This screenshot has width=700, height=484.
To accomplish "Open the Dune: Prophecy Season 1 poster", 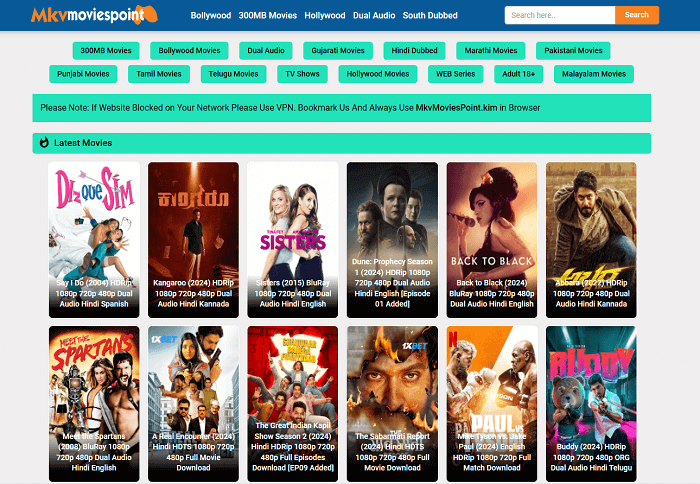I will point(392,240).
